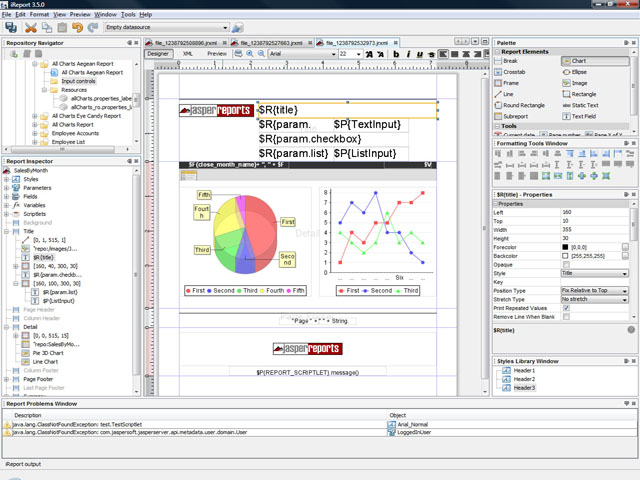The image size is (640, 480).
Task: Open the Format menu
Action: click(x=39, y=14)
